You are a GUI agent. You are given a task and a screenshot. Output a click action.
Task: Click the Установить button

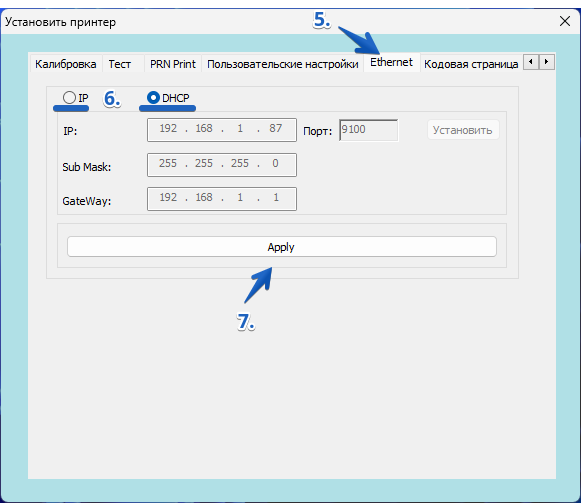click(x=463, y=130)
